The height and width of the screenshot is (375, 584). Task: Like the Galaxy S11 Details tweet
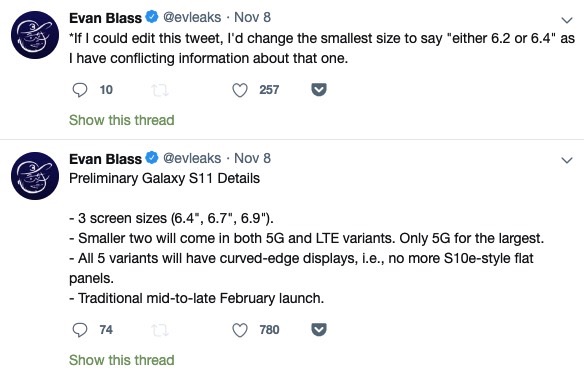[x=240, y=330]
